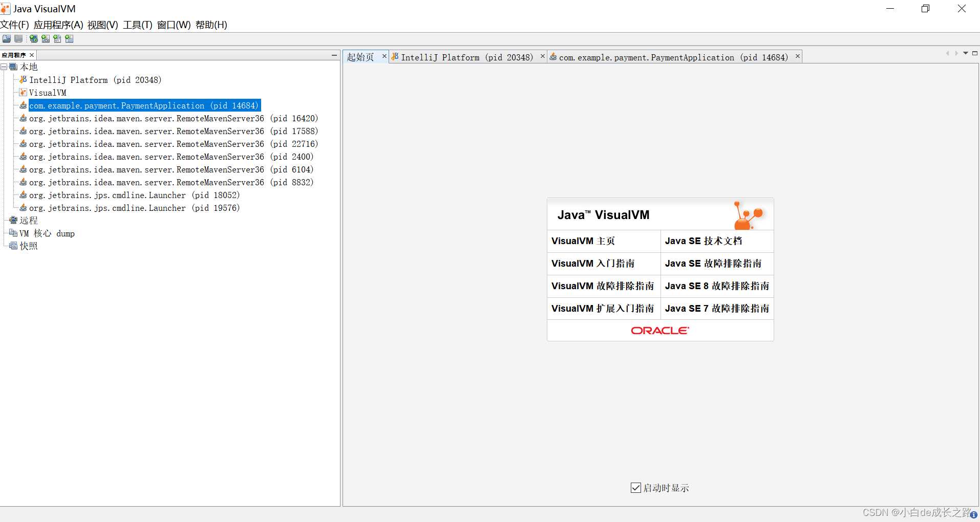Click the 快照 snapshots node icon
The height and width of the screenshot is (522, 980).
click(x=13, y=246)
